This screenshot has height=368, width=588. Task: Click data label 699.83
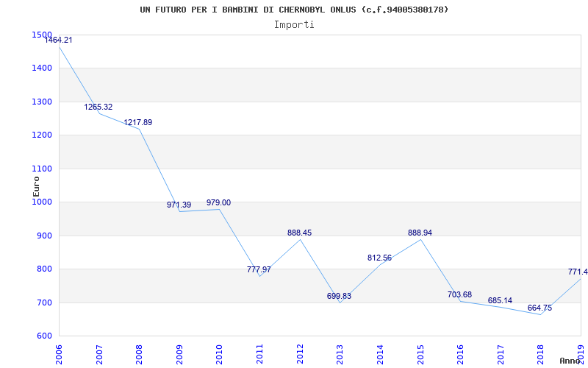coord(339,296)
